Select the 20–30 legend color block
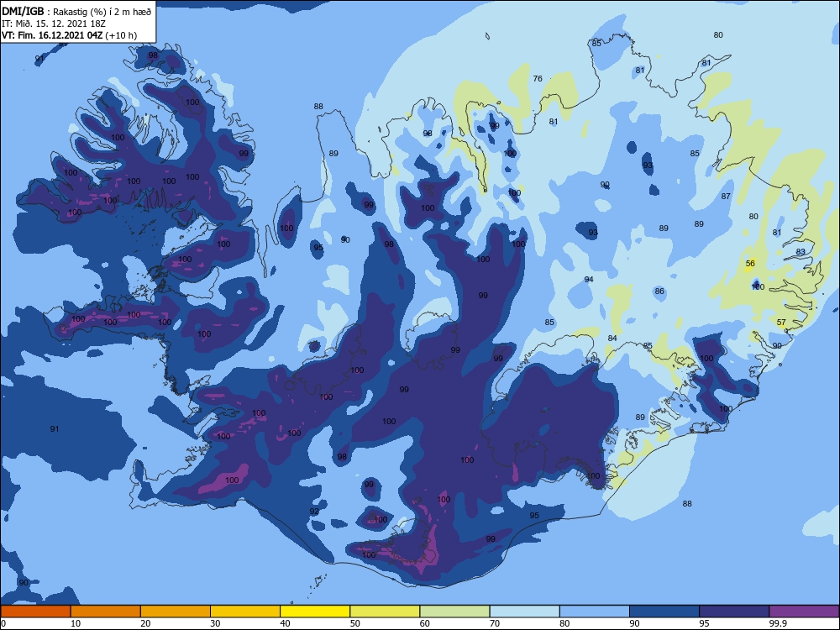Screen dimensions: 840x630 point(176,612)
